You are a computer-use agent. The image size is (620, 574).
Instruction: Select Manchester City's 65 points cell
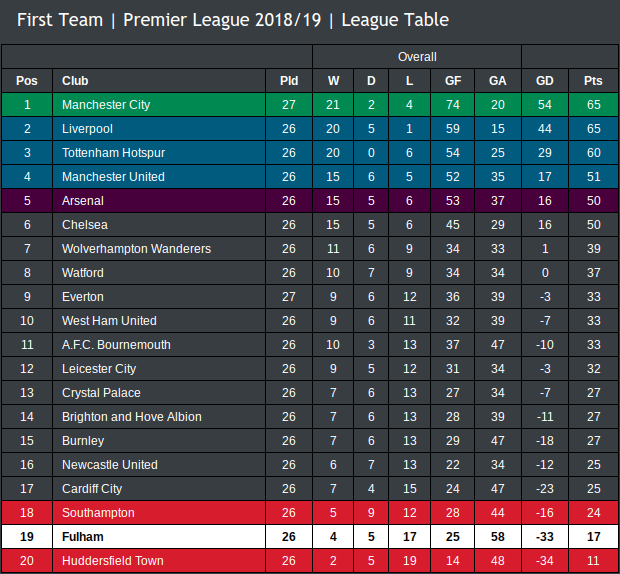(593, 105)
